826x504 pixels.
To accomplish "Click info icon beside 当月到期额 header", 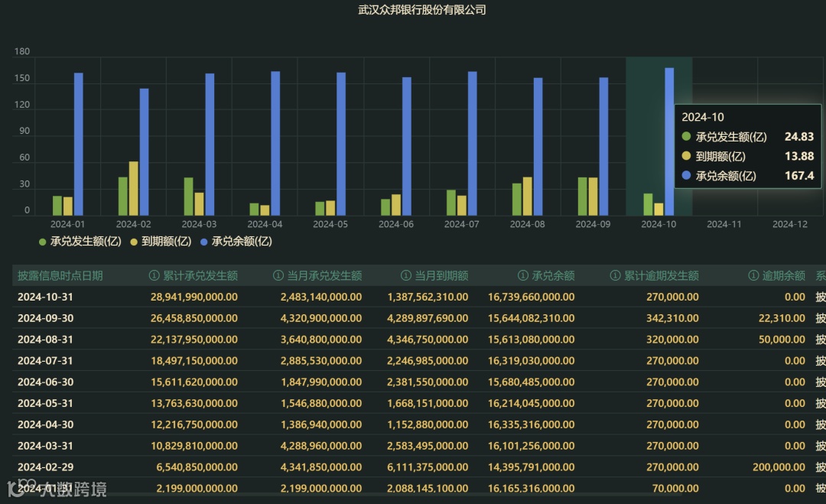I will (x=405, y=275).
